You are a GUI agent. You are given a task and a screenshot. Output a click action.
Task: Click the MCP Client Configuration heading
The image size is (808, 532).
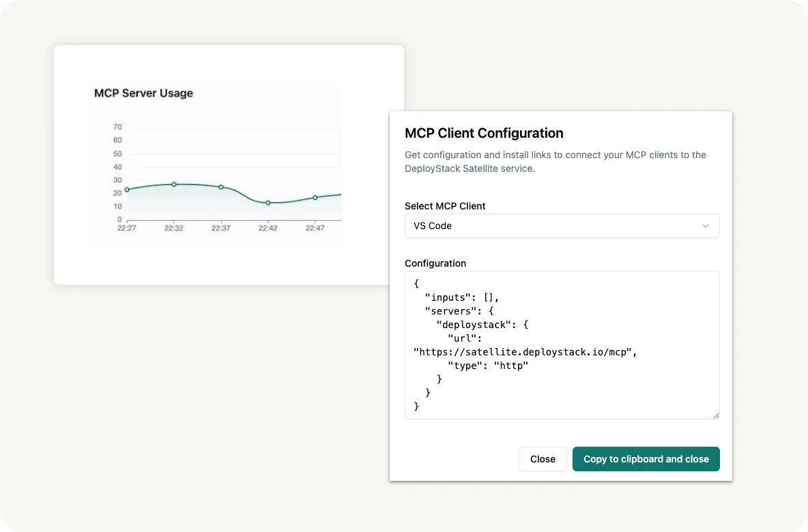tap(484, 133)
